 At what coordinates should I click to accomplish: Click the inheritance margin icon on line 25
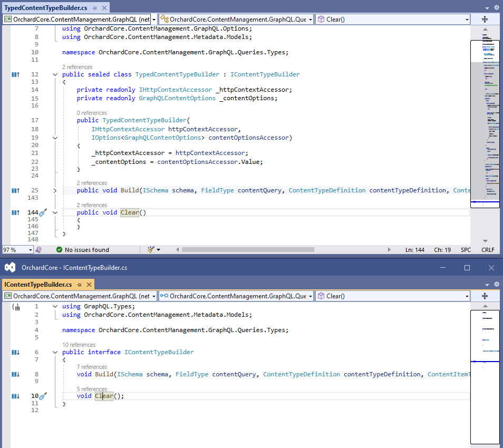tap(15, 190)
